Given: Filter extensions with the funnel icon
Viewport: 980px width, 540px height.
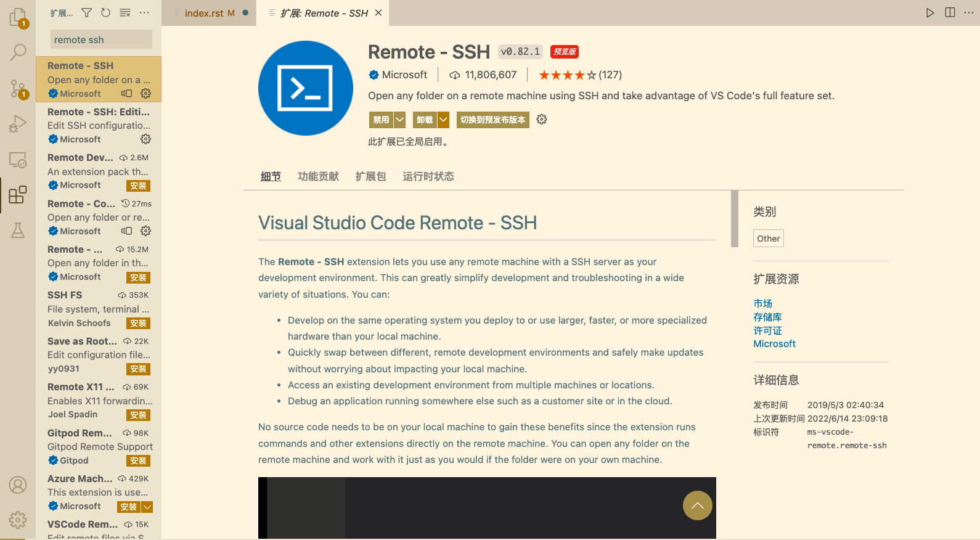Looking at the screenshot, I should [87, 12].
